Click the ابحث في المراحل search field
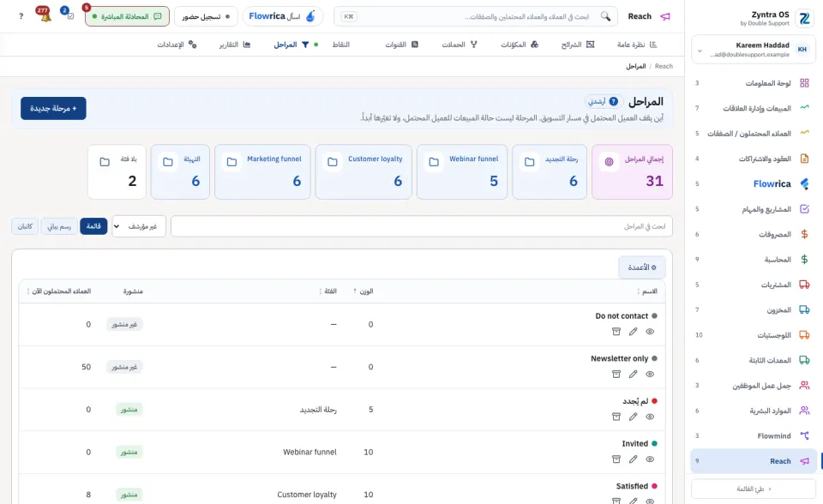823x504 pixels. pyautogui.click(x=422, y=226)
